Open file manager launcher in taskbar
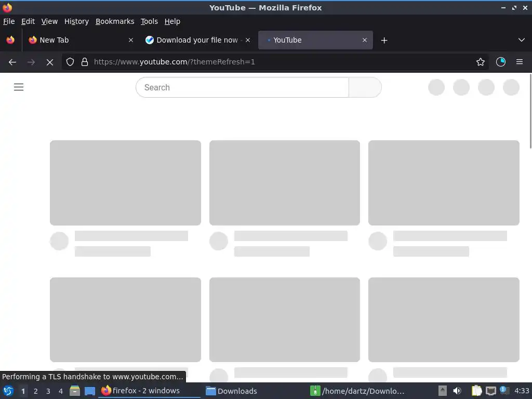This screenshot has height=399, width=532. [x=75, y=391]
